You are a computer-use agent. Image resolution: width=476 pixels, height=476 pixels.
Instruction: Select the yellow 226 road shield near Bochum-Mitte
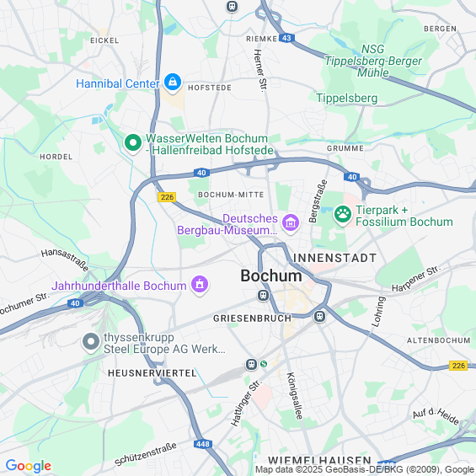click(x=167, y=197)
